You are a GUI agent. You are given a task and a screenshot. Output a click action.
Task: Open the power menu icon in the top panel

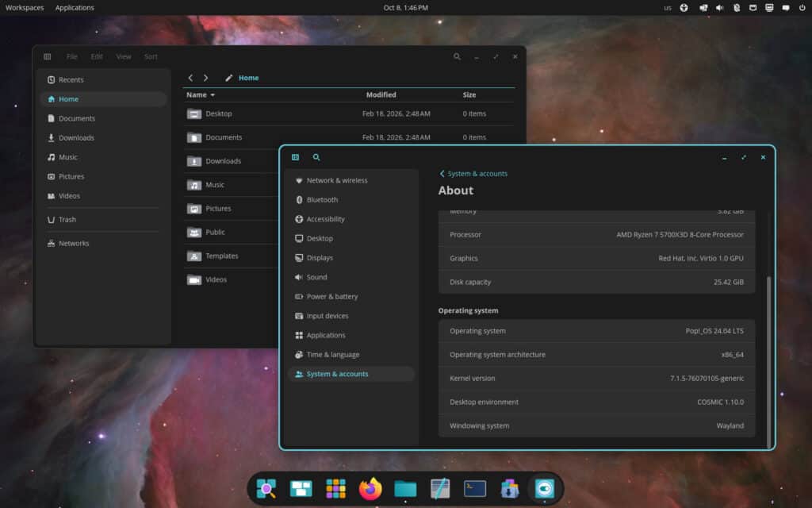pos(802,8)
